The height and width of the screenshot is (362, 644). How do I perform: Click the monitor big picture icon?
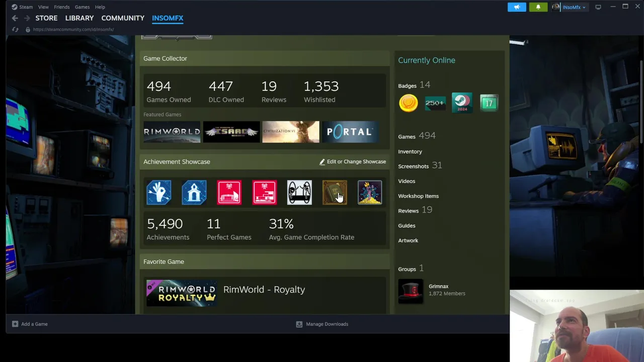click(x=598, y=7)
